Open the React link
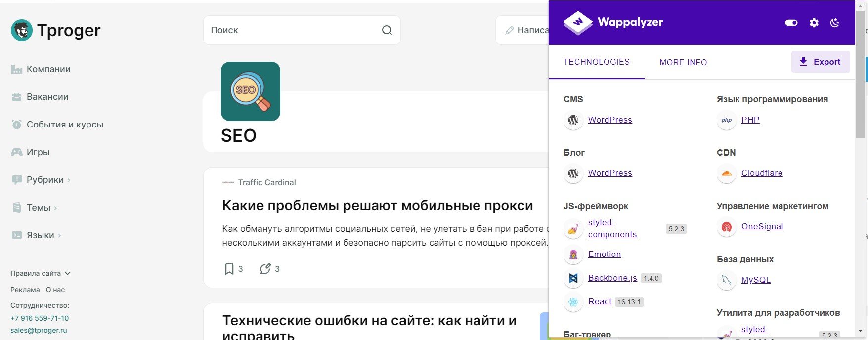868x340 pixels. [x=600, y=301]
